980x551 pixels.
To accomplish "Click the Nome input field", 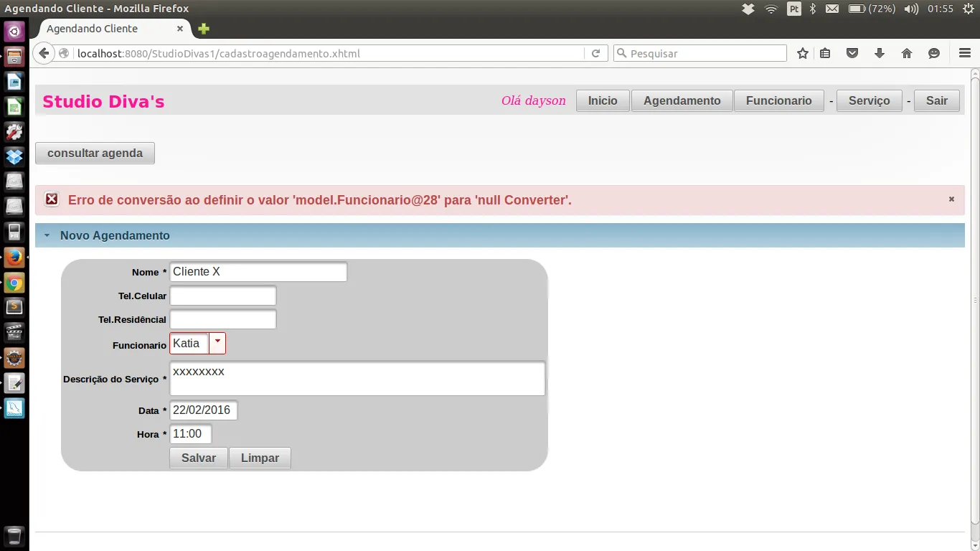I will click(x=258, y=272).
